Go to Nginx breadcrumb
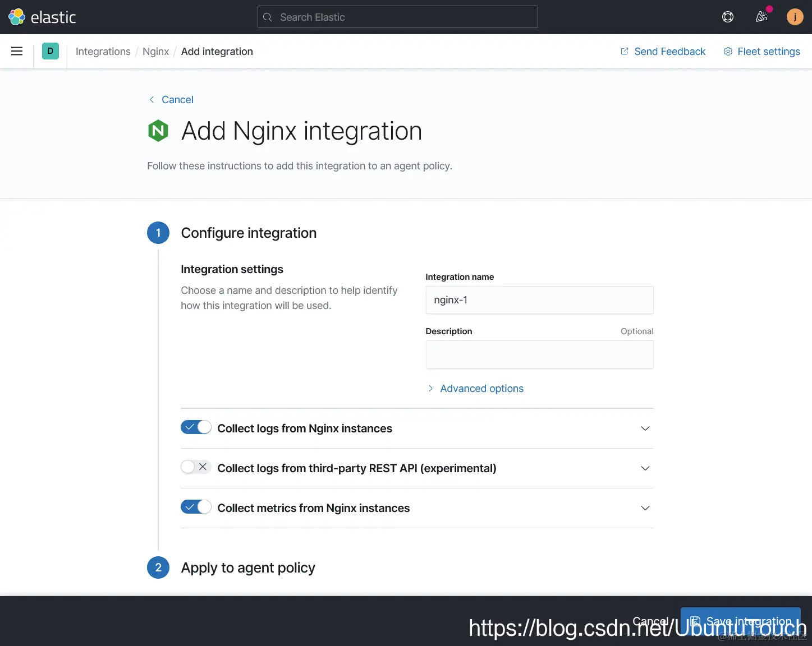812x646 pixels. (155, 51)
